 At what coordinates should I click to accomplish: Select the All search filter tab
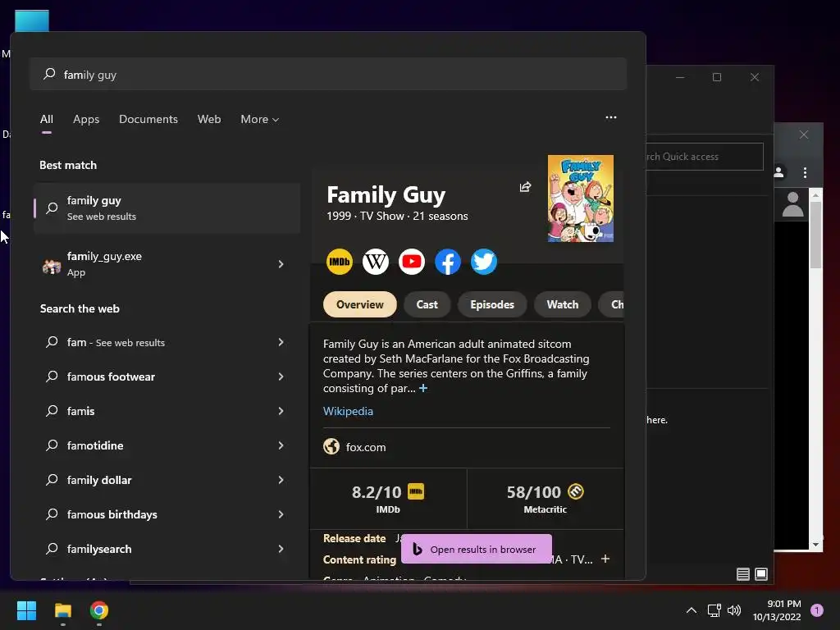pos(47,119)
